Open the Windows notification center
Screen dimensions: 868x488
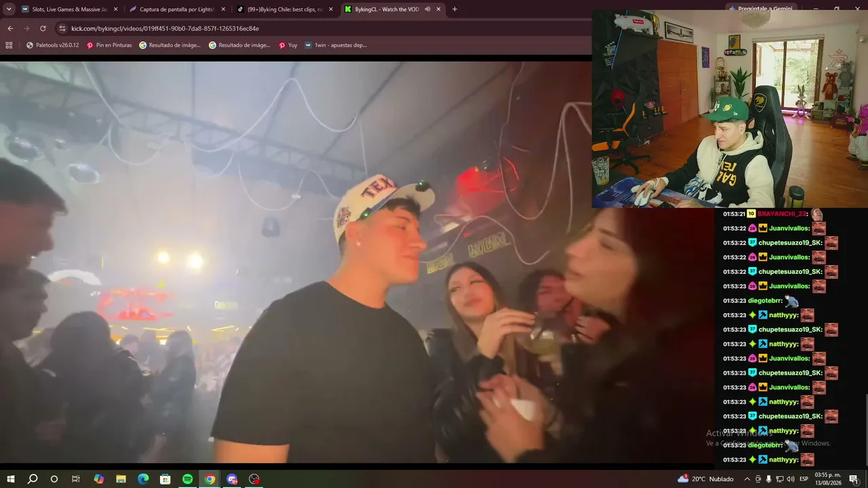coord(854,479)
